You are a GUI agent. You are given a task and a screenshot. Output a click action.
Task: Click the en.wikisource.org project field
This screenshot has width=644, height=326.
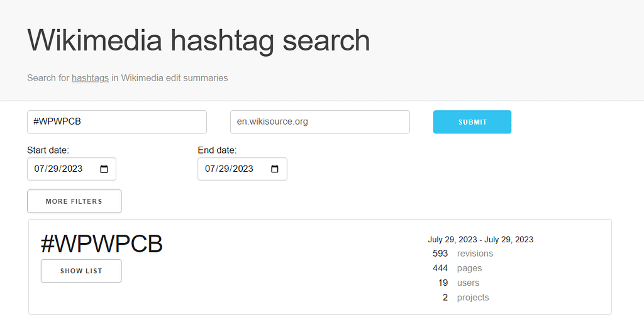pyautogui.click(x=319, y=122)
